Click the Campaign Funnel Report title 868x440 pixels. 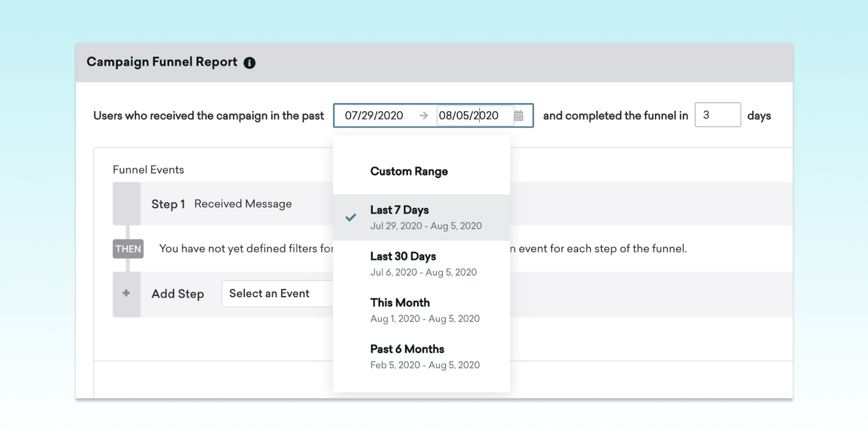162,62
